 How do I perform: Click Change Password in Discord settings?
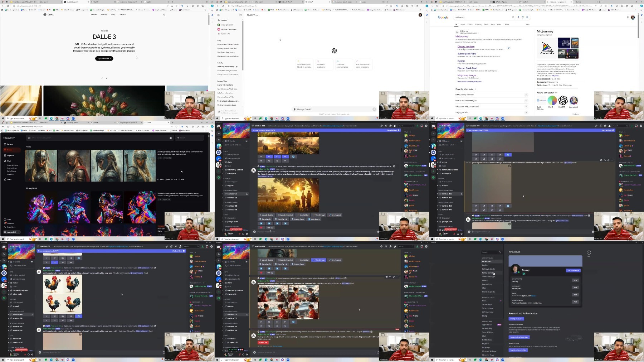point(516,319)
